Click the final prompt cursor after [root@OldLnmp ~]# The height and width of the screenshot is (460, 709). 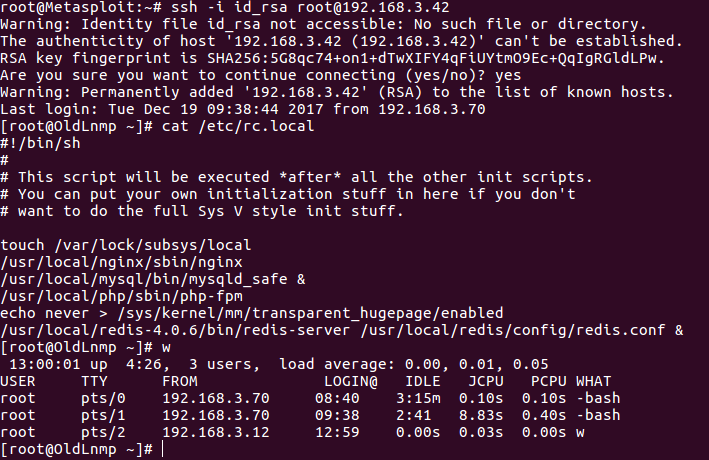[x=164, y=449]
